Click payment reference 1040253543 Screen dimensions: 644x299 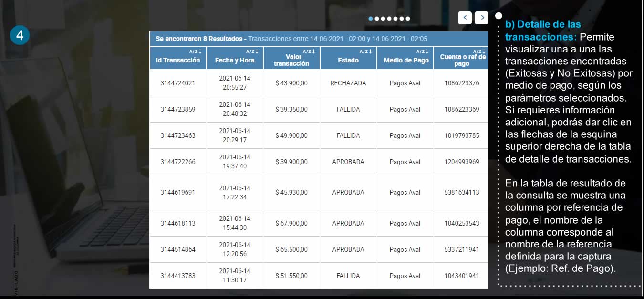click(x=462, y=223)
